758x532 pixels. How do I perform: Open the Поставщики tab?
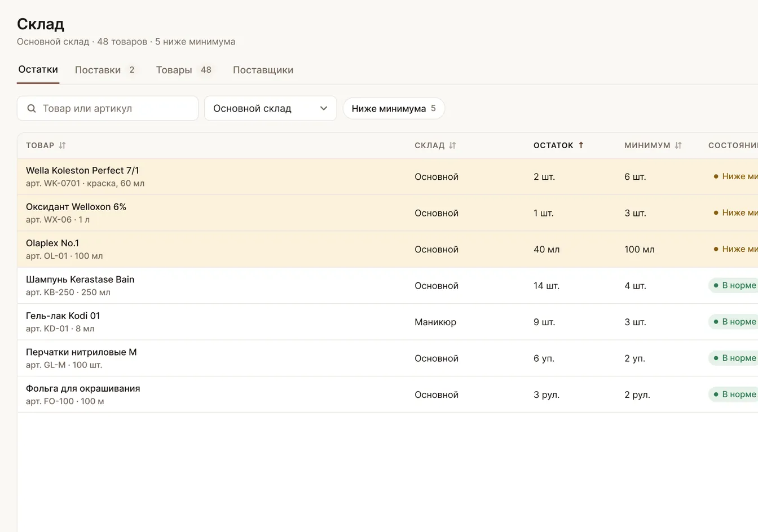tap(263, 70)
